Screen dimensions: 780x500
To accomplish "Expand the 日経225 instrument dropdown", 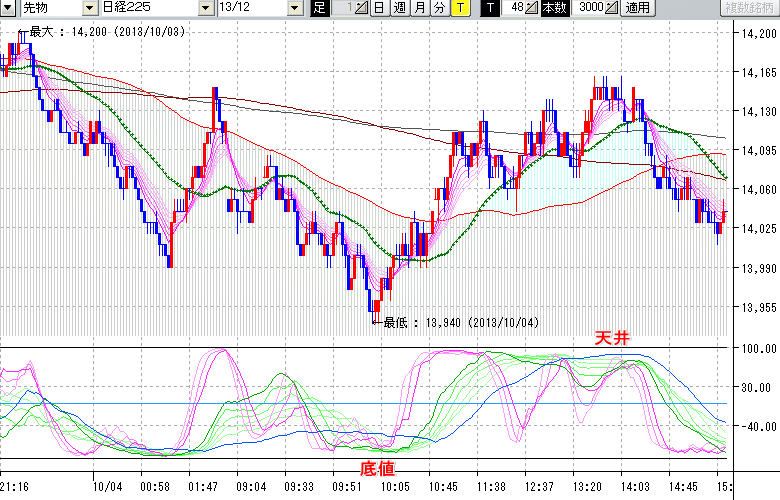I will point(206,8).
